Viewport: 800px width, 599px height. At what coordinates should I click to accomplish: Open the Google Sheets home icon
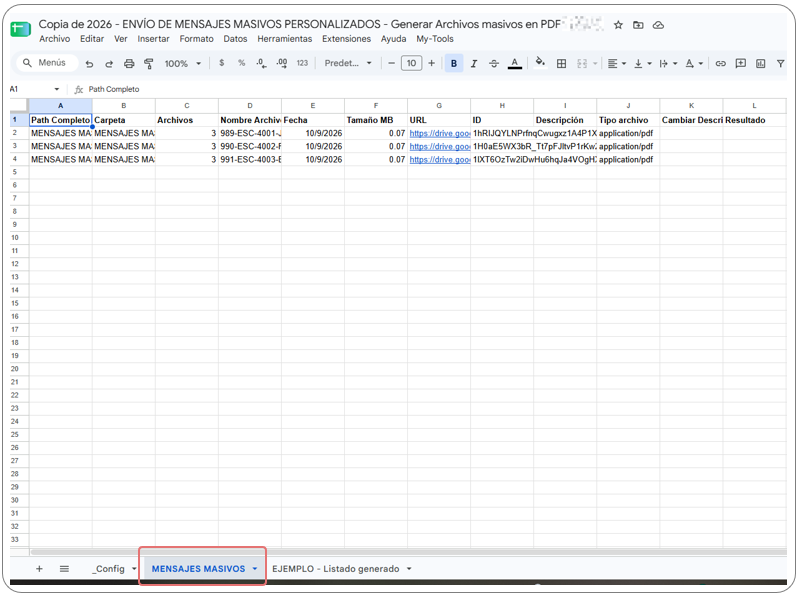point(20,29)
